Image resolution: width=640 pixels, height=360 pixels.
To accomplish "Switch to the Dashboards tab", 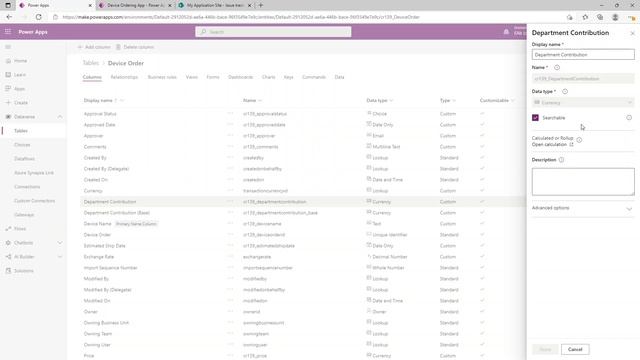I will tap(240, 77).
